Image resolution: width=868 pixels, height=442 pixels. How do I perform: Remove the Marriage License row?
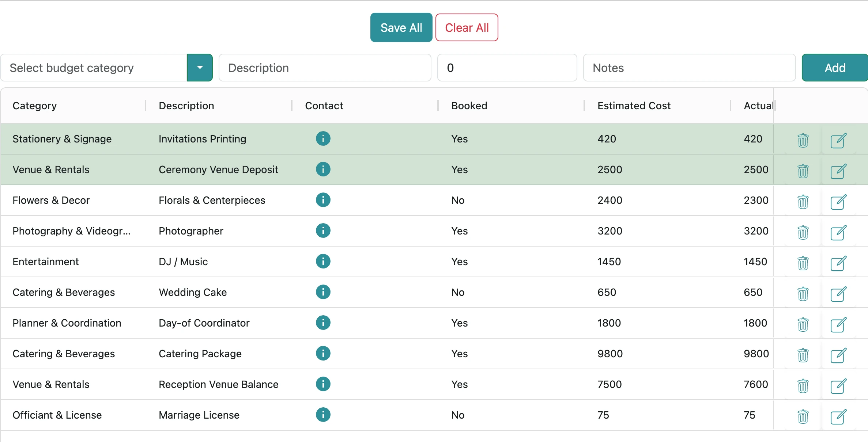[x=803, y=416]
